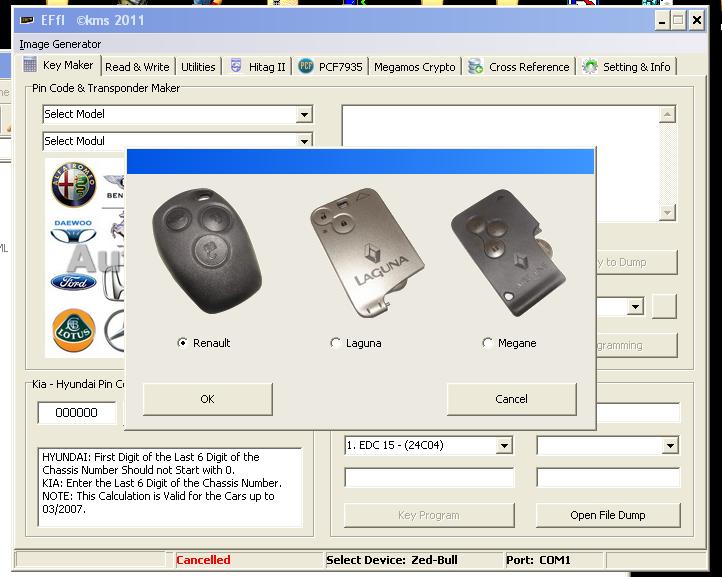Click the small square button beside dropdown

[664, 307]
